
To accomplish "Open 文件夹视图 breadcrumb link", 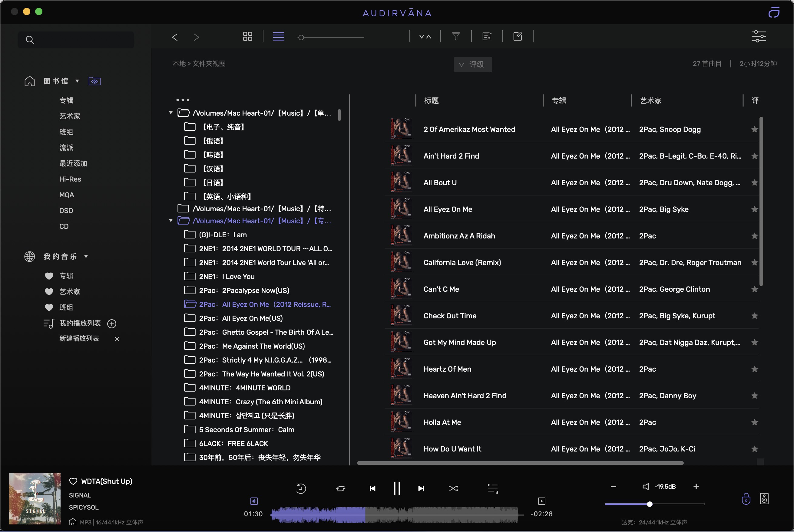I will tap(209, 64).
